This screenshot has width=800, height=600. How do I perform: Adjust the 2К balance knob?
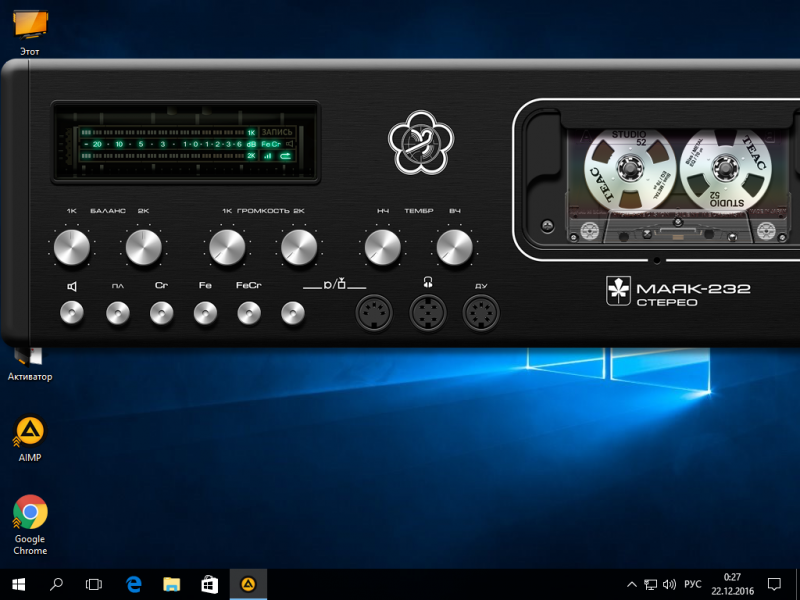tap(143, 247)
